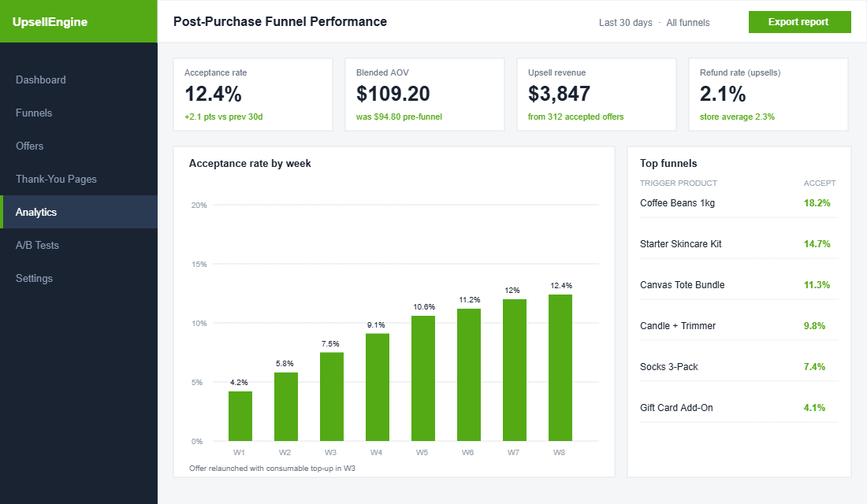Click the Post-Purchase Funnel Performance title

click(280, 21)
